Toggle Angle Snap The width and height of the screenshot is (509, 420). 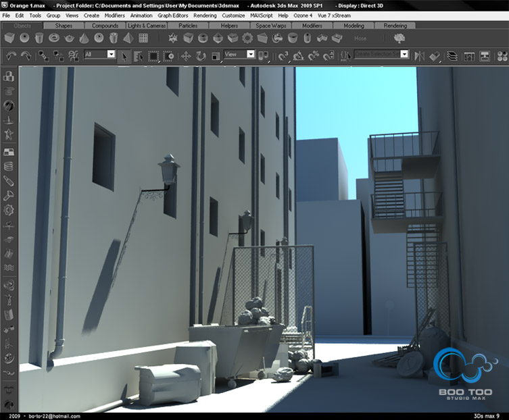click(x=298, y=56)
